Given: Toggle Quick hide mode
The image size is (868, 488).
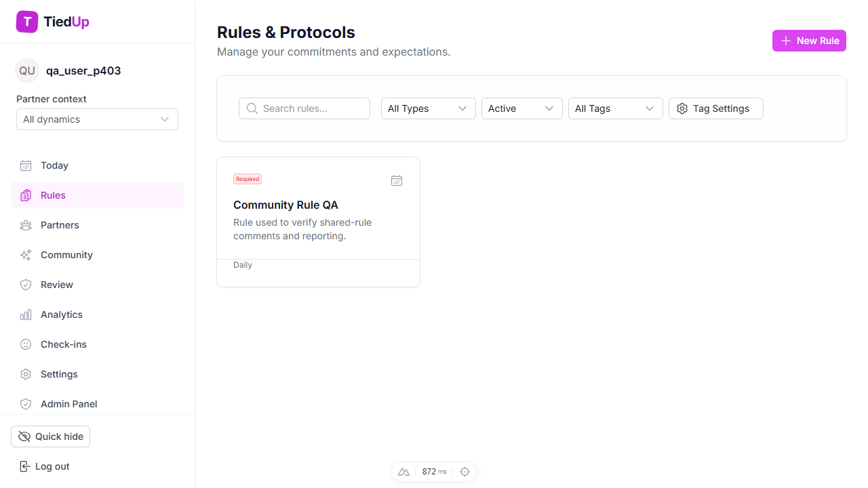Looking at the screenshot, I should coord(50,436).
